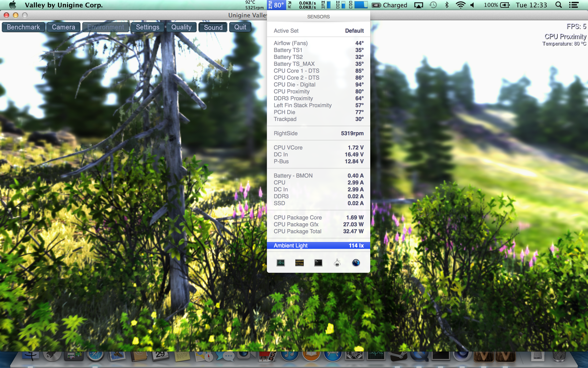
Task: Open the AirPlay display menu
Action: click(x=418, y=5)
